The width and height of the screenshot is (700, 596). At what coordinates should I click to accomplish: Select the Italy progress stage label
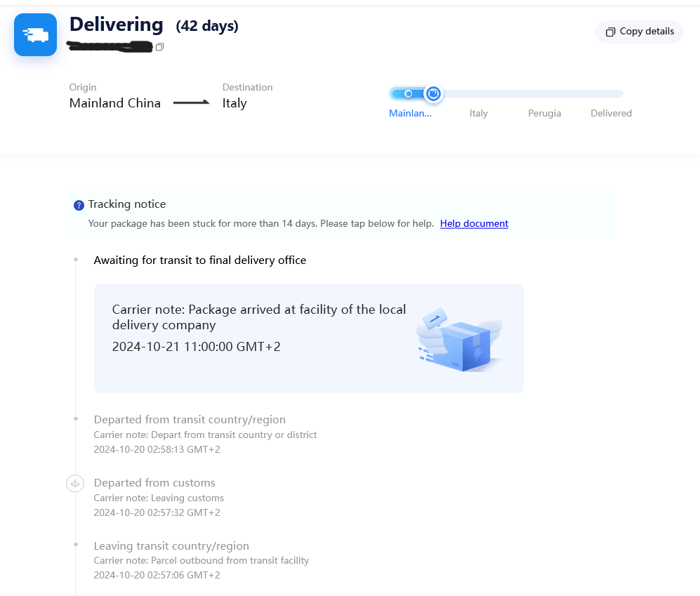tap(479, 114)
